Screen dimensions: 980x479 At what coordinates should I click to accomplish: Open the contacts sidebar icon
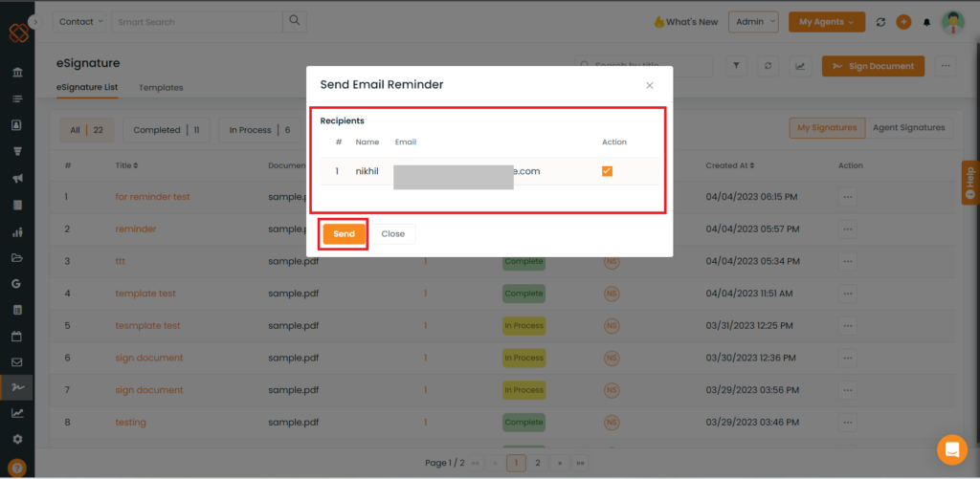click(17, 125)
